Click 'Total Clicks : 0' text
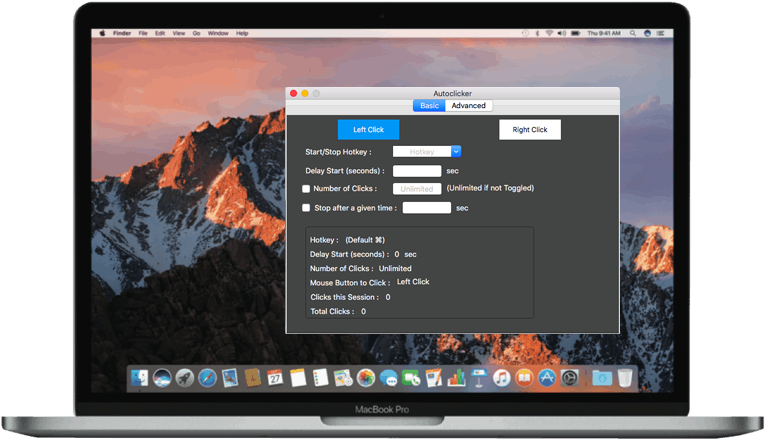The image size is (765, 439). click(338, 311)
